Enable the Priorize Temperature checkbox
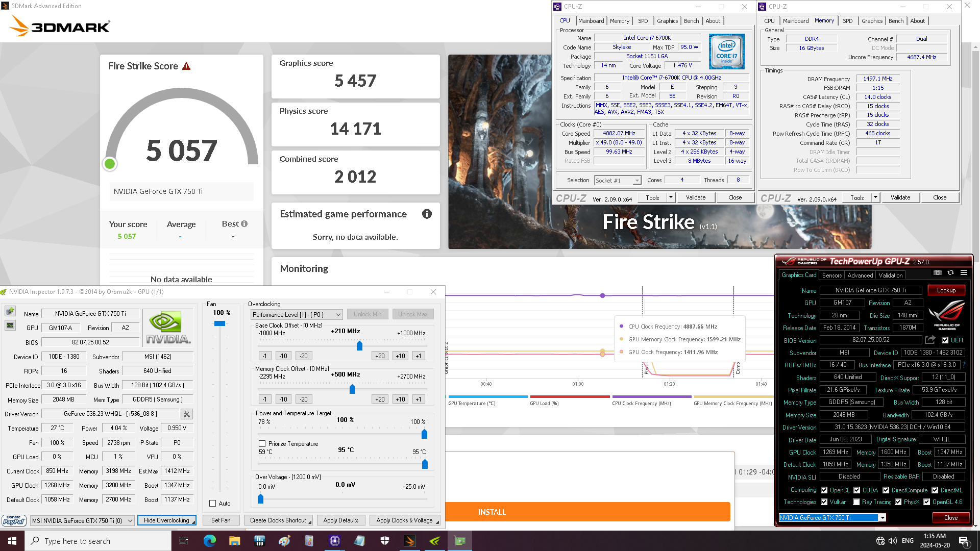Screen dimensions: 980x551 [x=262, y=444]
